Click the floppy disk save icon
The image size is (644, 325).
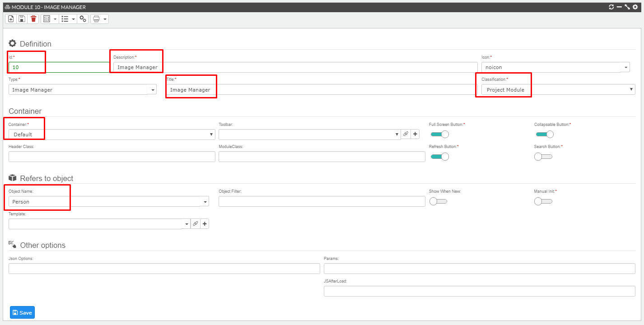pyautogui.click(x=22, y=19)
